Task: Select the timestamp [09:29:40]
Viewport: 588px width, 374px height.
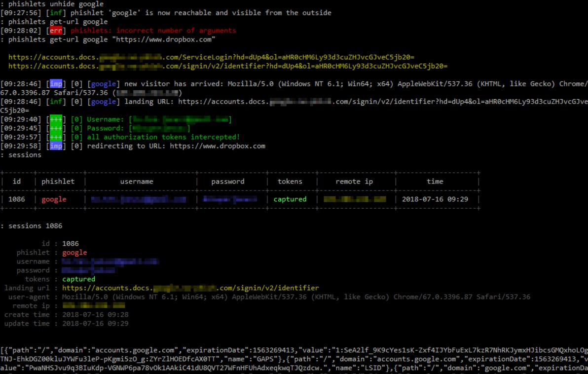Action: point(21,120)
